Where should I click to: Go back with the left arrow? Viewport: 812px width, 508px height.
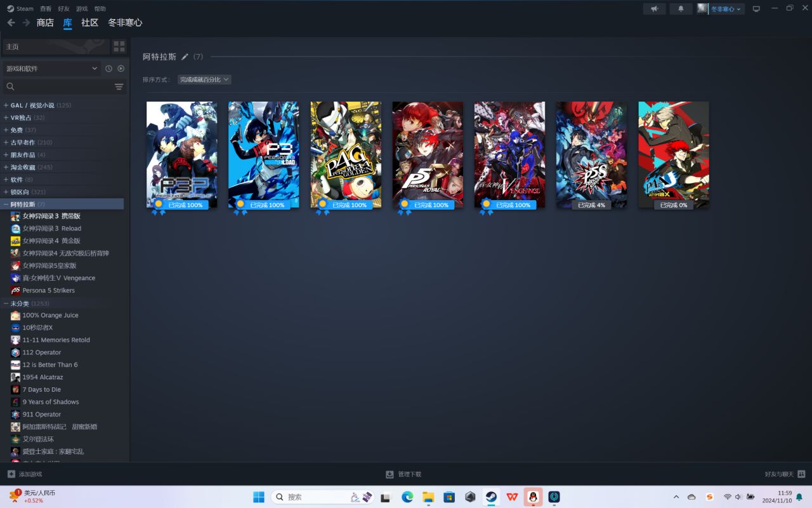click(x=11, y=23)
